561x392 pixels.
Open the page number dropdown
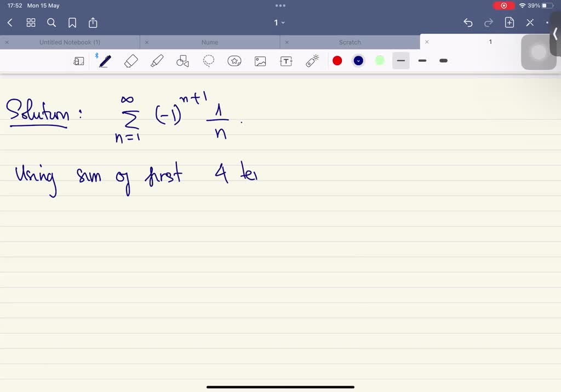pos(279,22)
